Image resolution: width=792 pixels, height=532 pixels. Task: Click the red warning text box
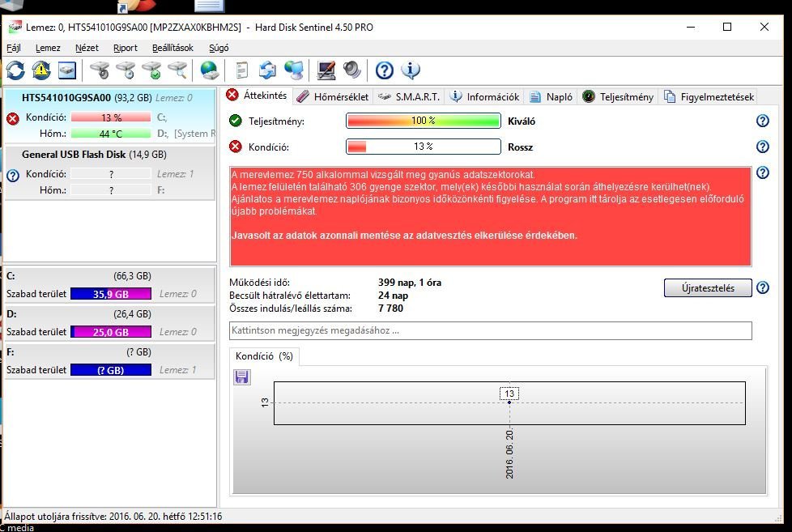(491, 216)
